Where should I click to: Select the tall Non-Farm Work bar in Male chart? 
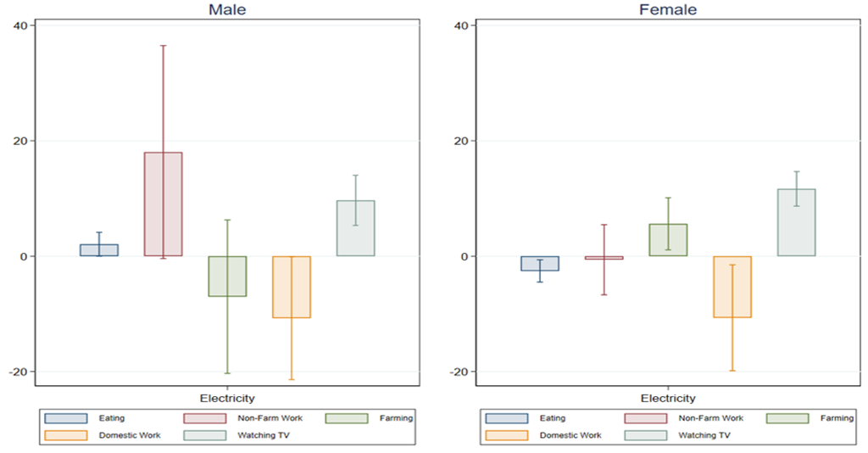tap(164, 204)
